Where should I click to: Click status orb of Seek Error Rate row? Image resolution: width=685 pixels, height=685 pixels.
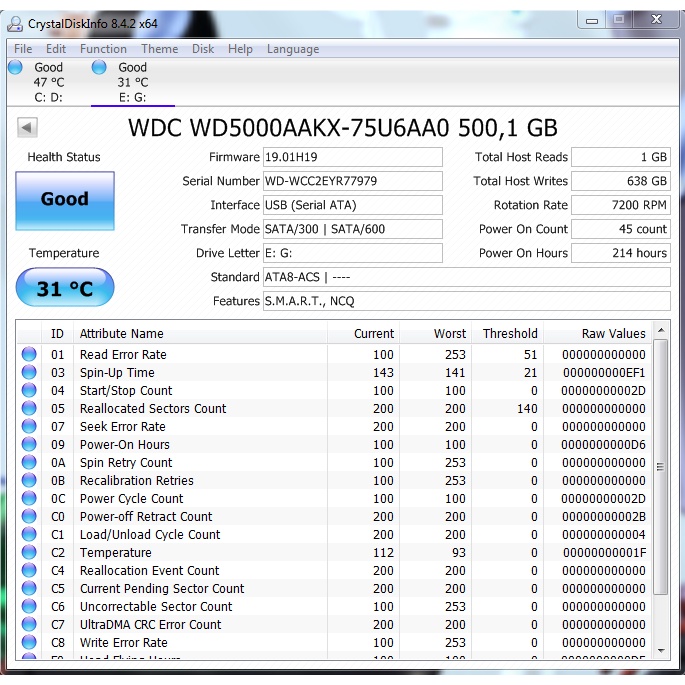click(x=29, y=426)
